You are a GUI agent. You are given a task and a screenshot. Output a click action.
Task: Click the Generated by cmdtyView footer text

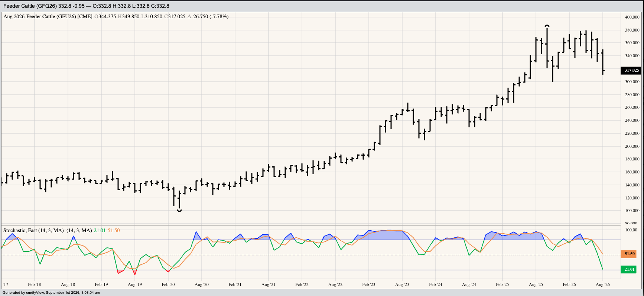tap(51, 293)
